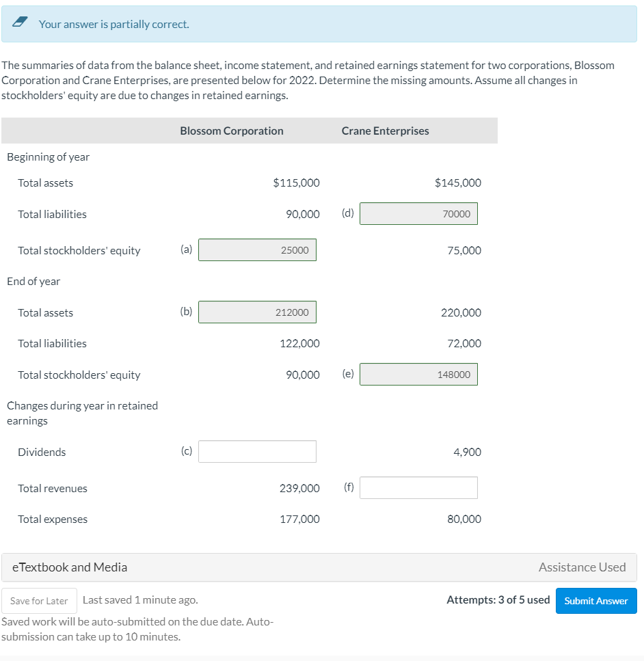The height and width of the screenshot is (661, 644).
Task: Click Save for Later
Action: 39,600
